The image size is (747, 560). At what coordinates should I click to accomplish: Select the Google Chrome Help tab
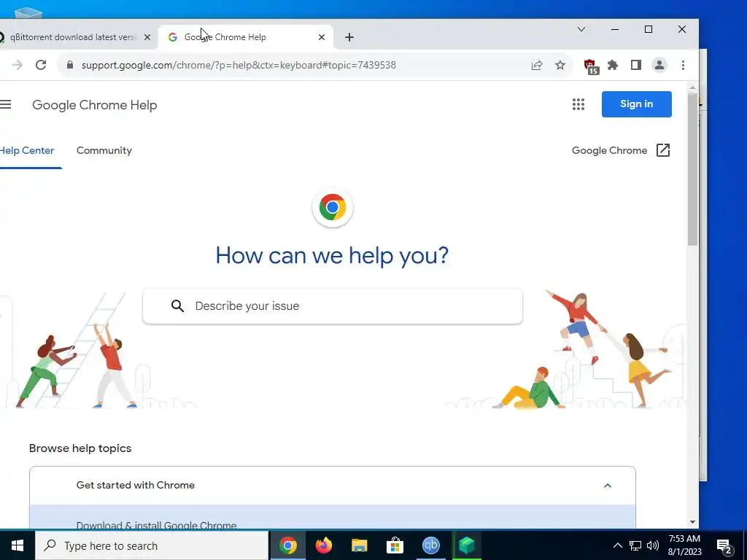point(245,37)
